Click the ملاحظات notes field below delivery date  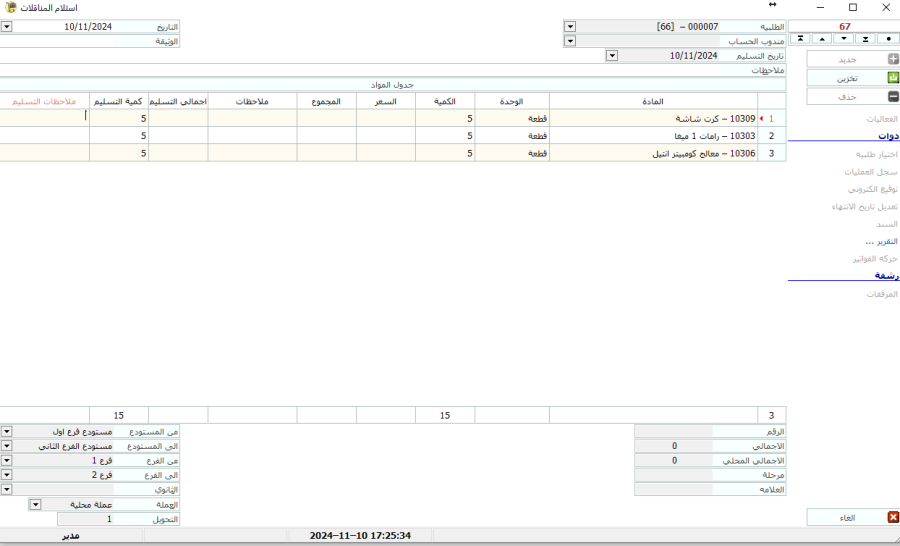(362, 70)
